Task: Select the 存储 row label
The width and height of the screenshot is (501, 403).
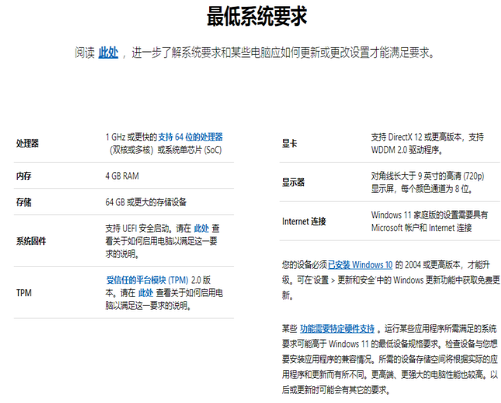Action: click(23, 202)
